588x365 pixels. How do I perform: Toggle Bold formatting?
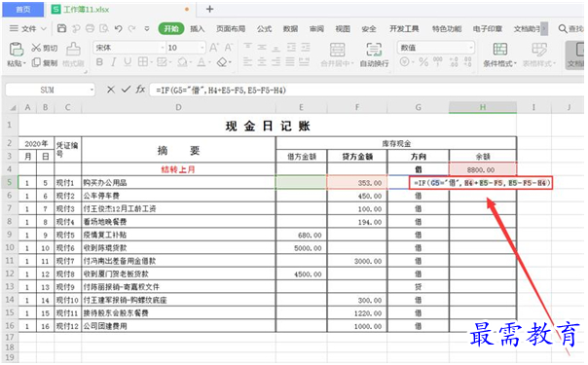click(x=99, y=62)
